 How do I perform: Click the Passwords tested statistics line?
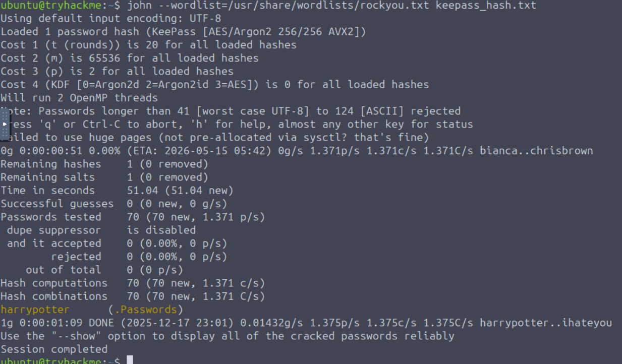pyautogui.click(x=132, y=217)
